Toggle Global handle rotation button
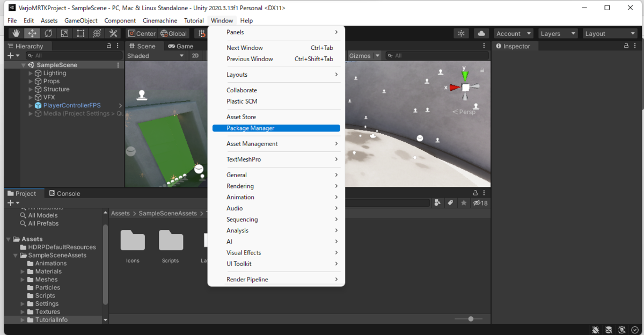The width and height of the screenshot is (644, 335). coord(173,33)
